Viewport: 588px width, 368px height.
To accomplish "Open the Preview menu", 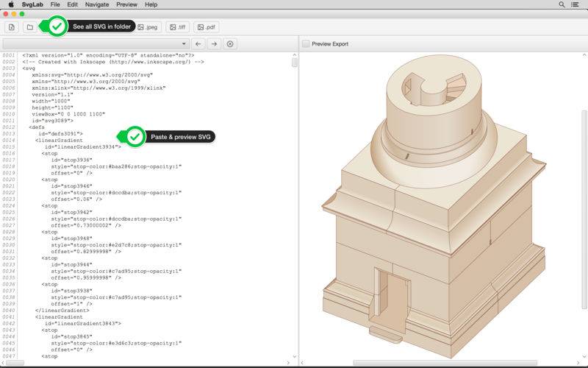I will coord(126,4).
